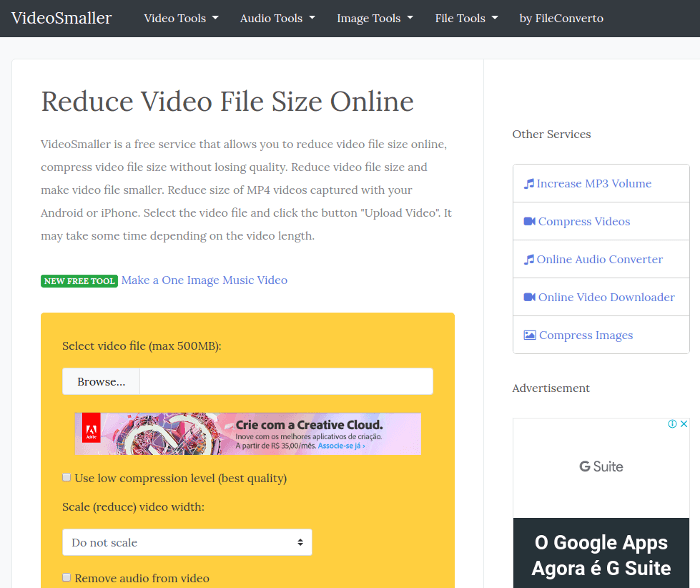The width and height of the screenshot is (700, 588).
Task: Open the Image Tools dropdown menu
Action: pos(375,18)
